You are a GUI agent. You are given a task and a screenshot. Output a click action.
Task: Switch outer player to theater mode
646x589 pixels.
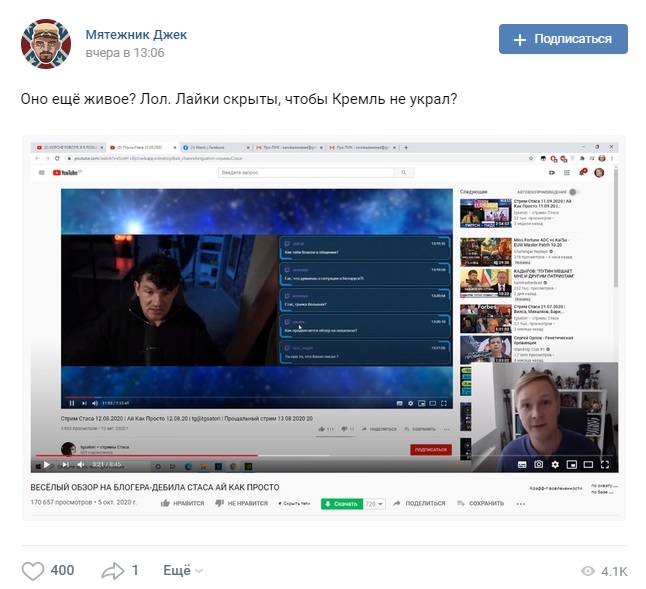[588, 465]
